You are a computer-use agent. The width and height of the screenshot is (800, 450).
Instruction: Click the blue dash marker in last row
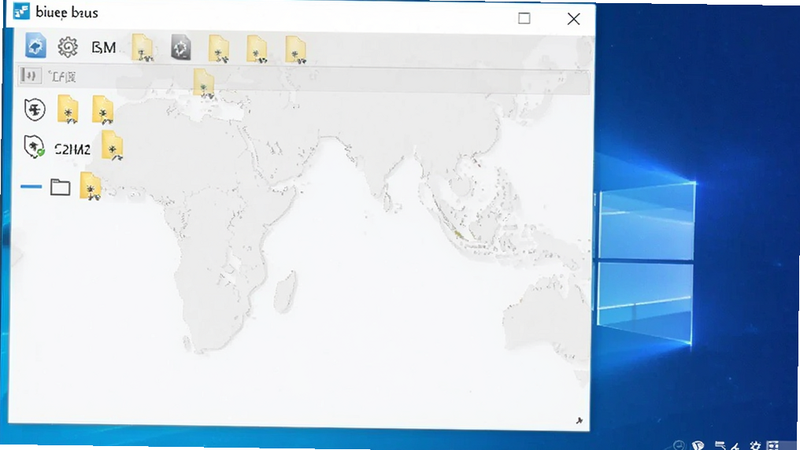31,187
